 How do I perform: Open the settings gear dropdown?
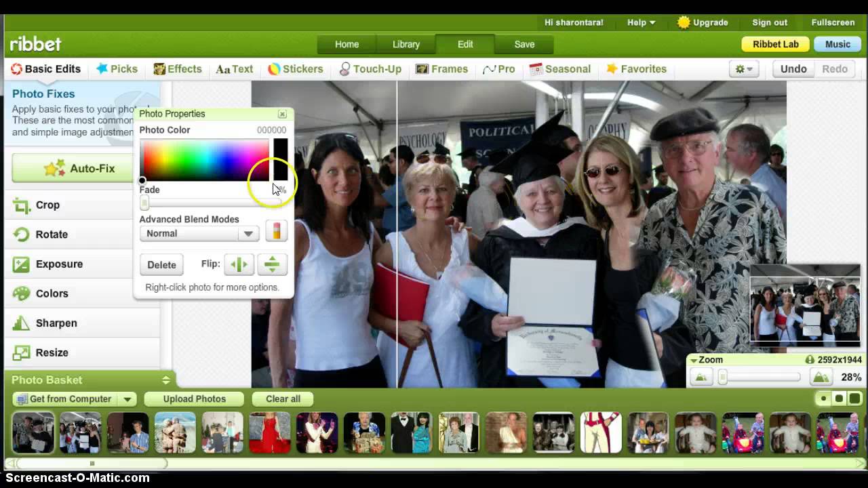[744, 69]
